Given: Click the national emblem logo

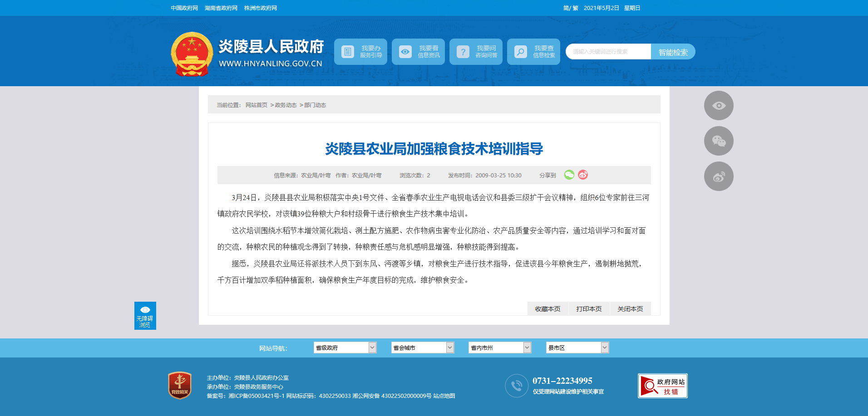Looking at the screenshot, I should coord(192,54).
